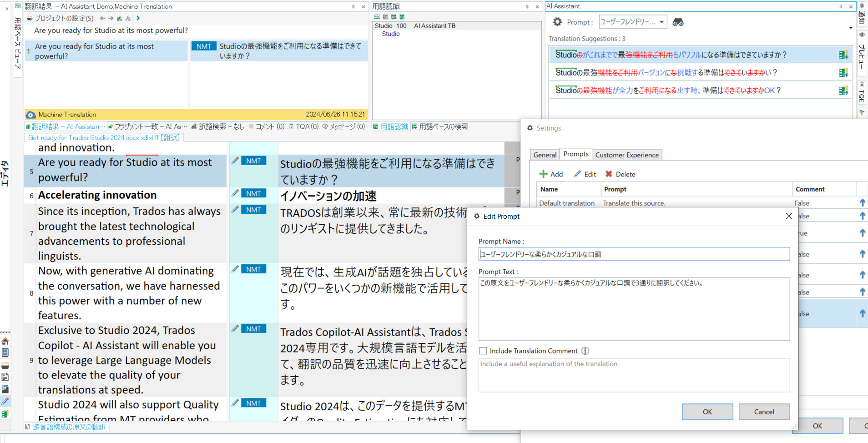
Task: Open the 用語ベースの検索 tab
Action: click(x=440, y=126)
